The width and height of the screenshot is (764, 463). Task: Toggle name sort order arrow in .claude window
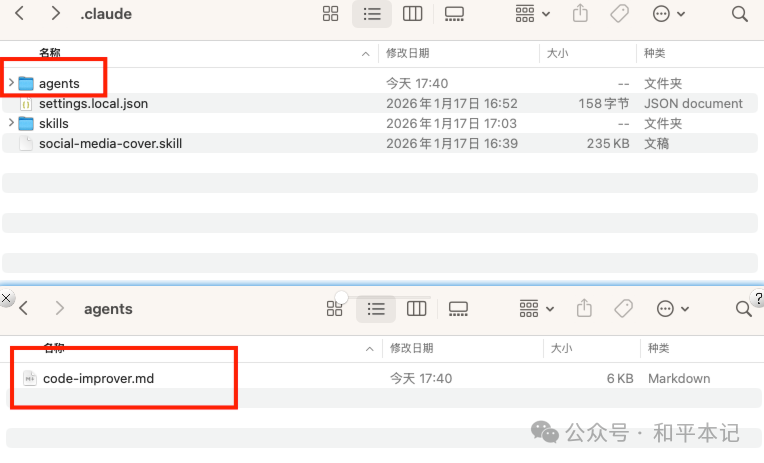[365, 54]
